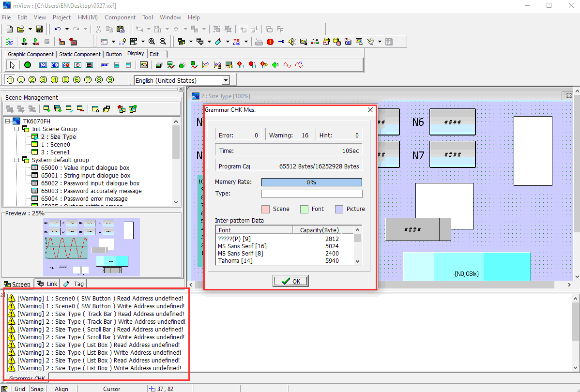This screenshot has width=580, height=392.
Task: Select the arrow pointer tool
Action: 13,65
